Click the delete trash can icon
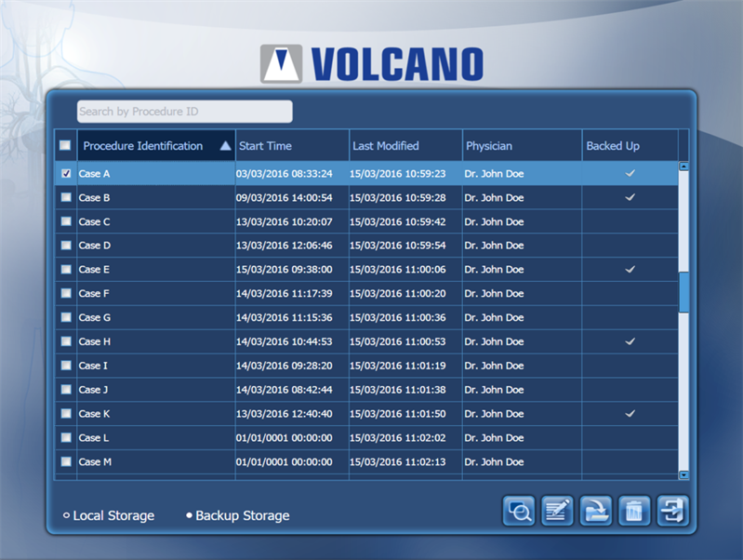Screen dimensions: 743x560 point(634,511)
